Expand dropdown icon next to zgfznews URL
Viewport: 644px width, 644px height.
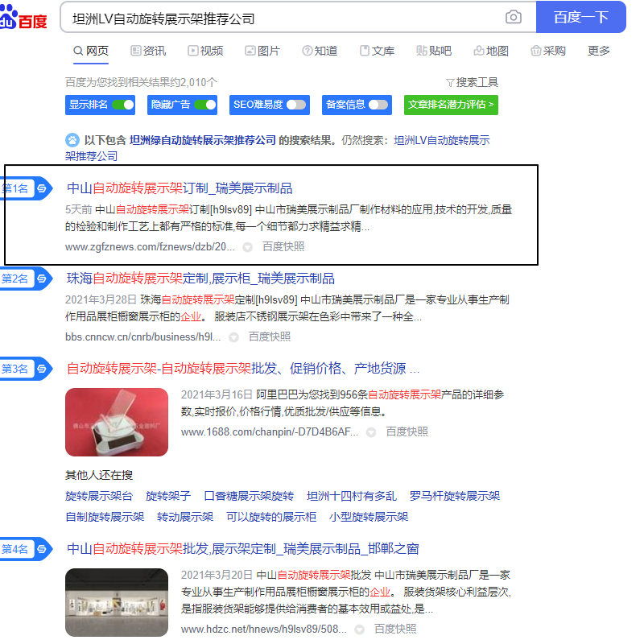247,247
